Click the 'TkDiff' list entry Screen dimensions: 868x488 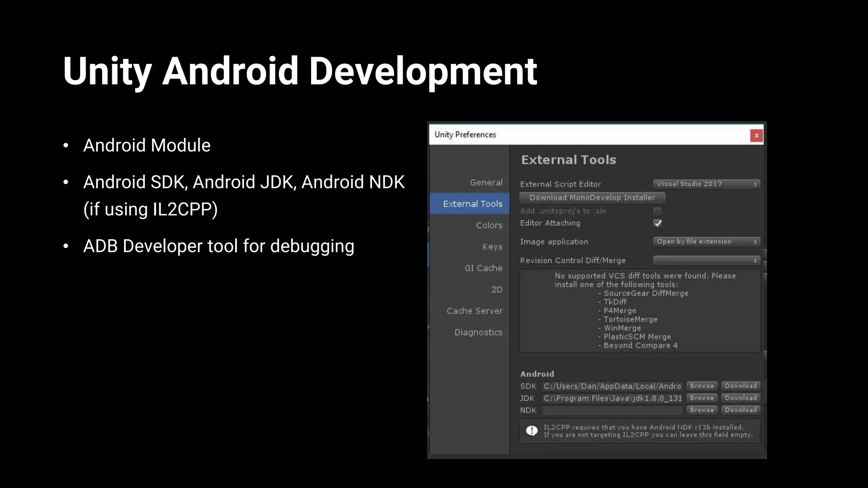coord(612,302)
